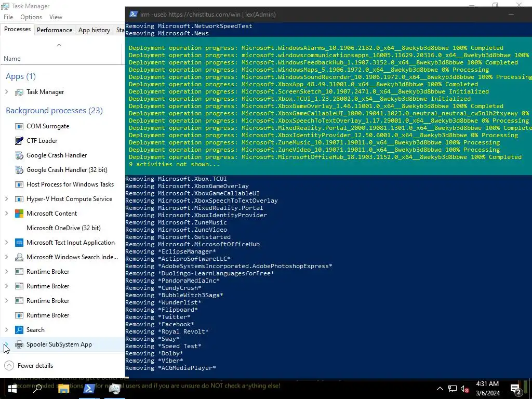Switch to PowerShell via taskbar icon

pyautogui.click(x=89, y=389)
